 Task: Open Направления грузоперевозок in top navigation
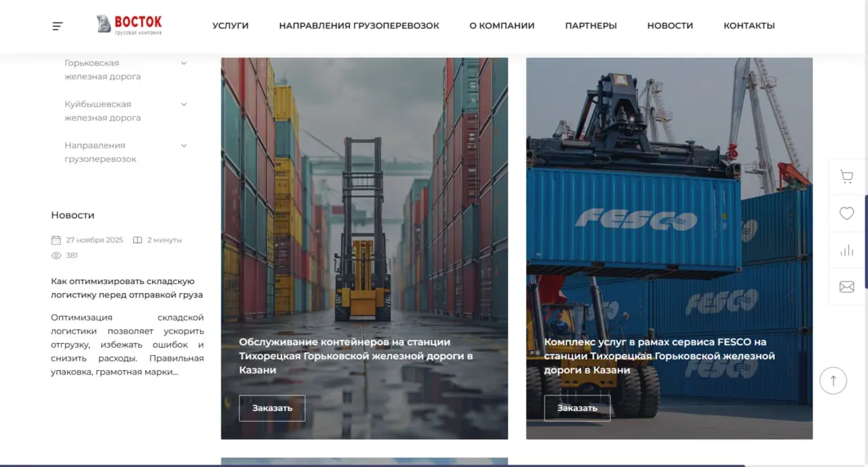click(x=359, y=26)
